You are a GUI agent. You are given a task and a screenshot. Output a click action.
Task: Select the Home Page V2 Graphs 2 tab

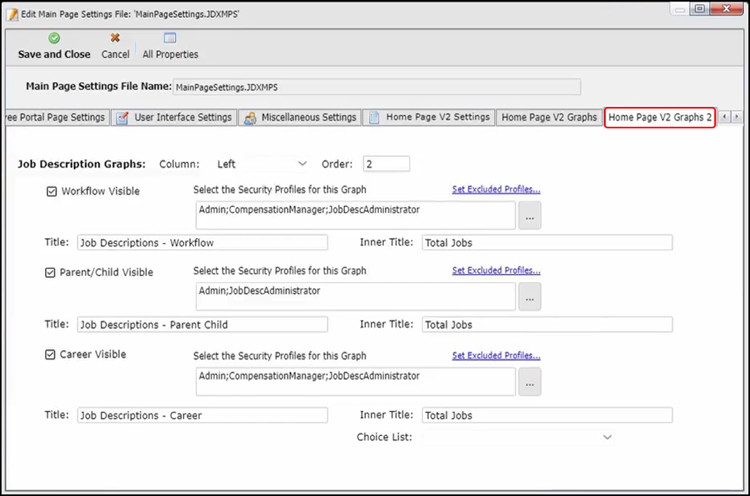click(659, 117)
